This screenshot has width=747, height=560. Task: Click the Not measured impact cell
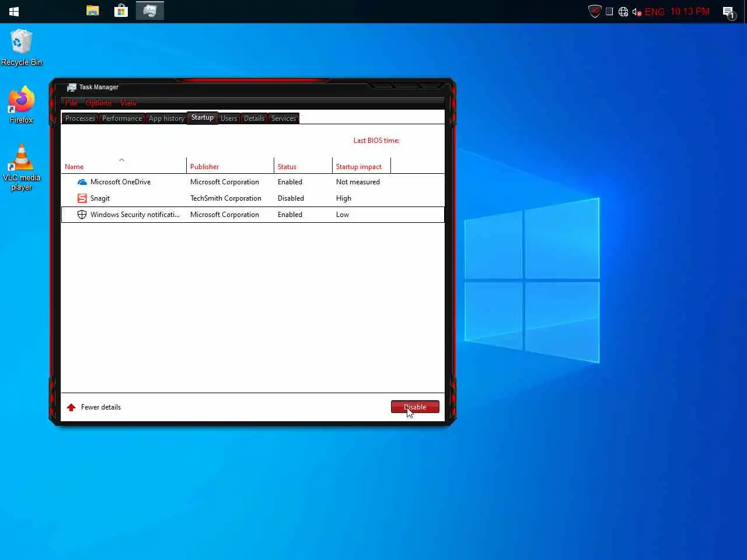pos(358,182)
